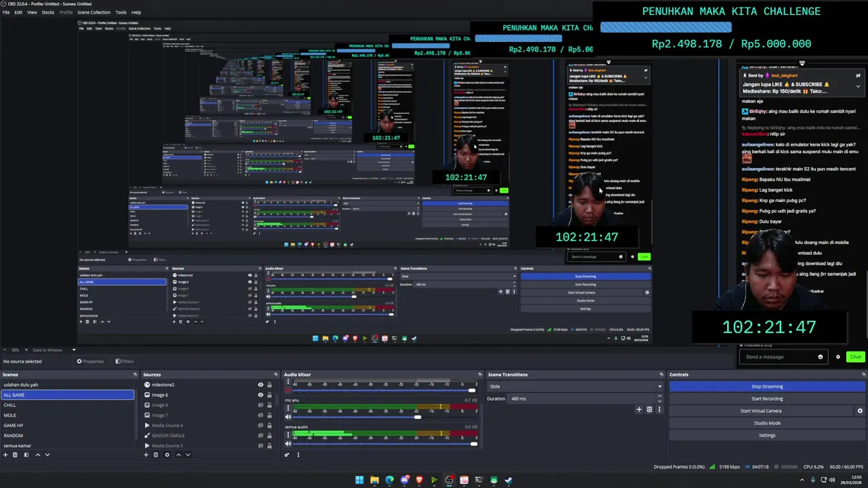Decrease transition duration with down arrow
The width and height of the screenshot is (868, 488).
[660, 401]
